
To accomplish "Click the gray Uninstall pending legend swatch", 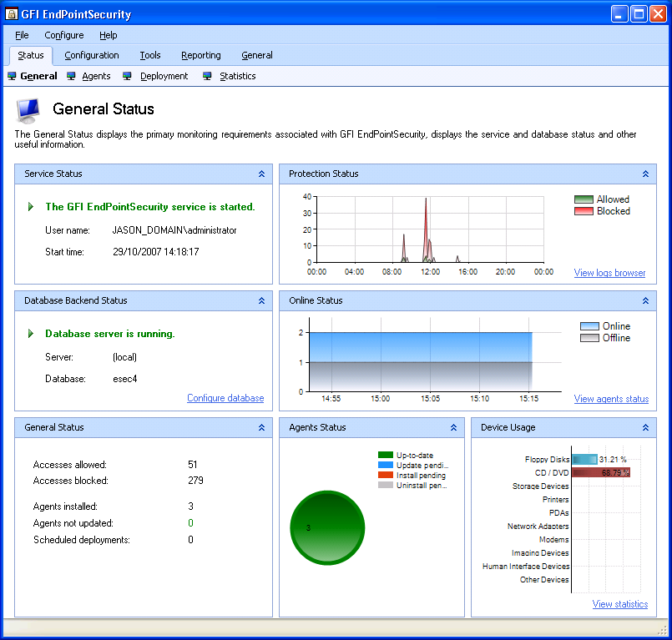I will (386, 485).
